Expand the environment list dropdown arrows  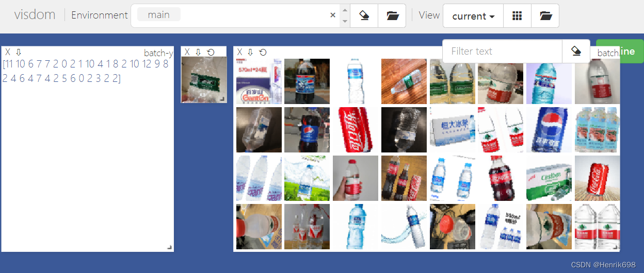pyautogui.click(x=345, y=16)
